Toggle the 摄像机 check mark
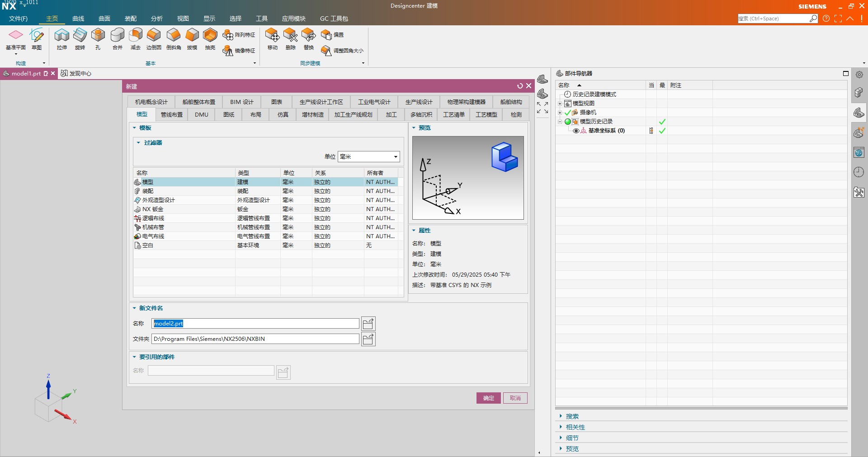 click(568, 113)
